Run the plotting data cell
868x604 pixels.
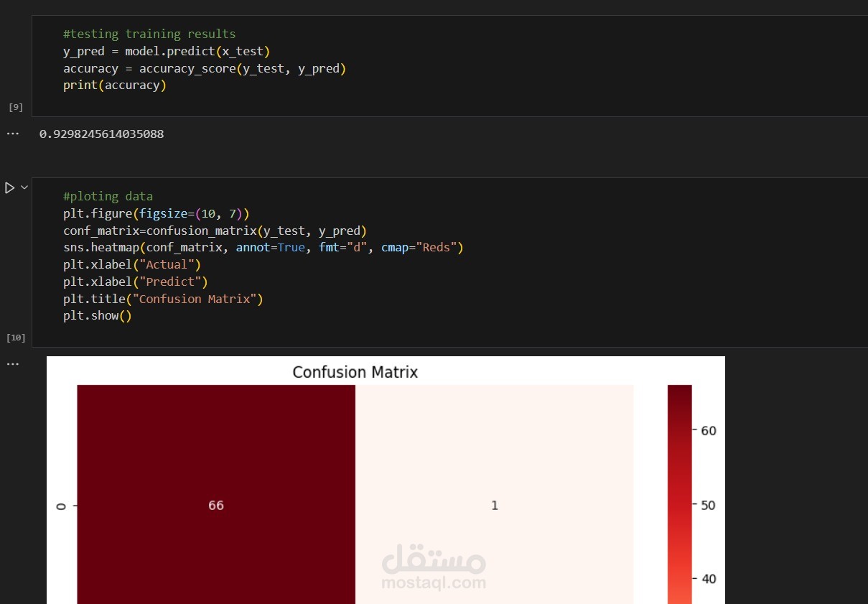[x=9, y=188]
